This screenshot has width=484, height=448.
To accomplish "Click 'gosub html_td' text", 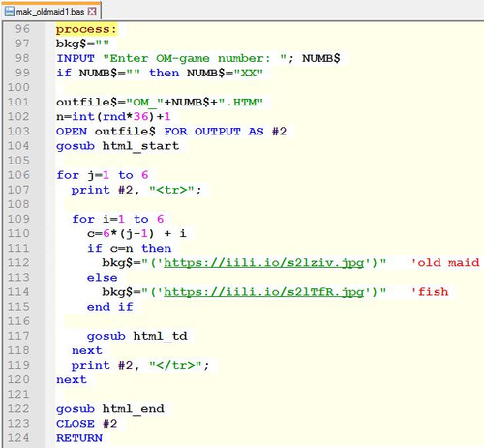I will (x=136, y=336).
